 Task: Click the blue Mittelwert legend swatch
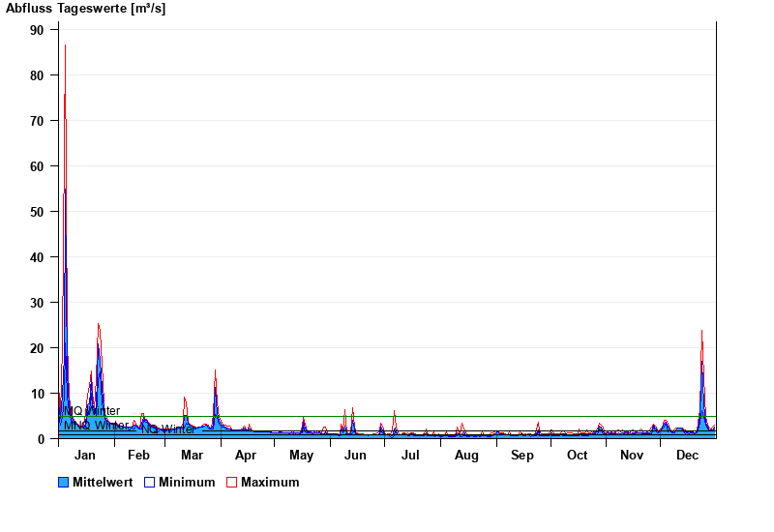64,483
